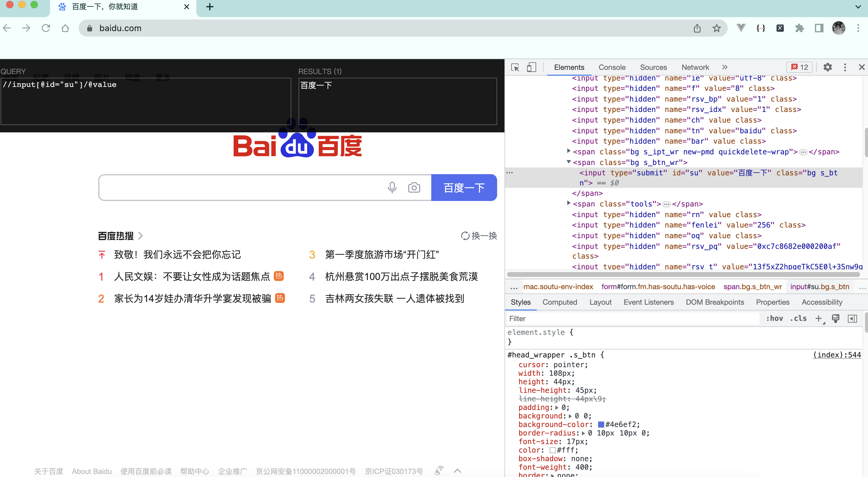Bookmark this page with star icon

pyautogui.click(x=716, y=28)
